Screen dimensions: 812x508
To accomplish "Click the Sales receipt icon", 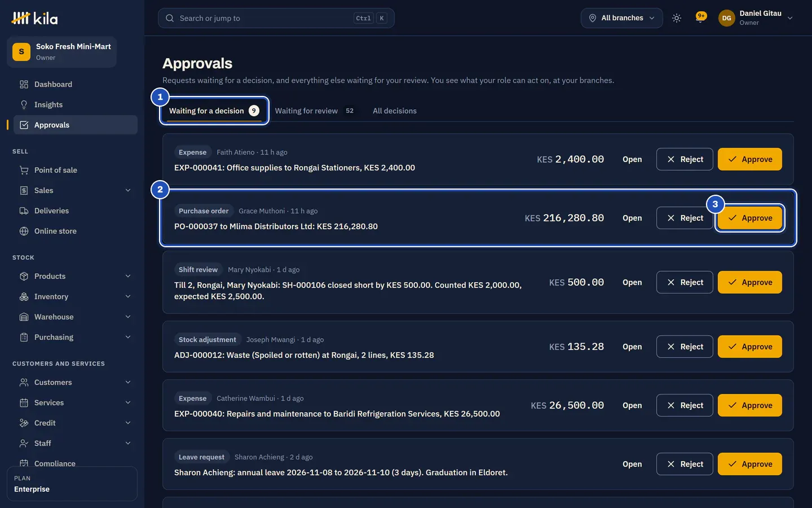I will pyautogui.click(x=24, y=190).
